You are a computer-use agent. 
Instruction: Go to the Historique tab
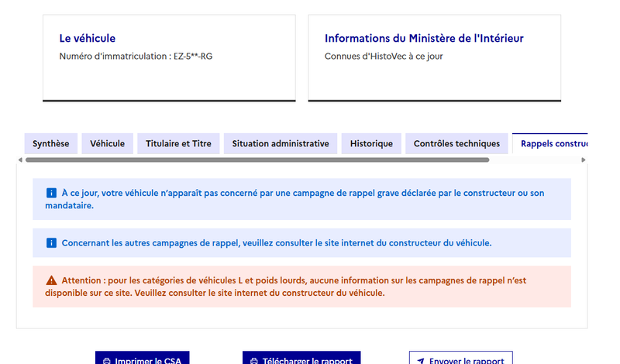(x=371, y=143)
